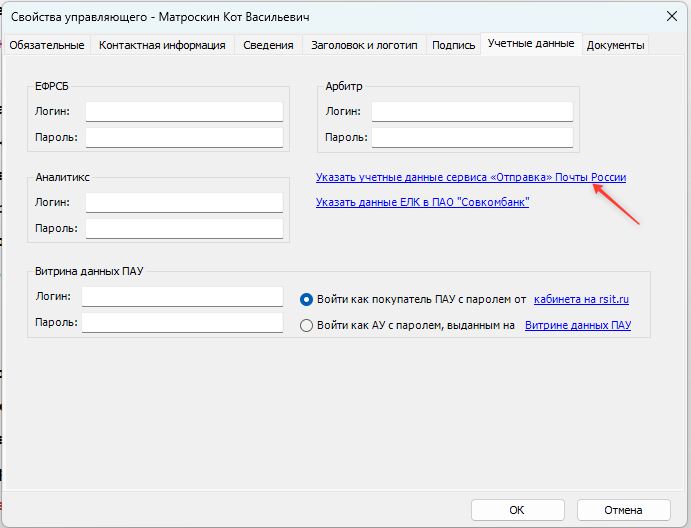
Task: Confirm with the ОК button
Action: pos(517,510)
